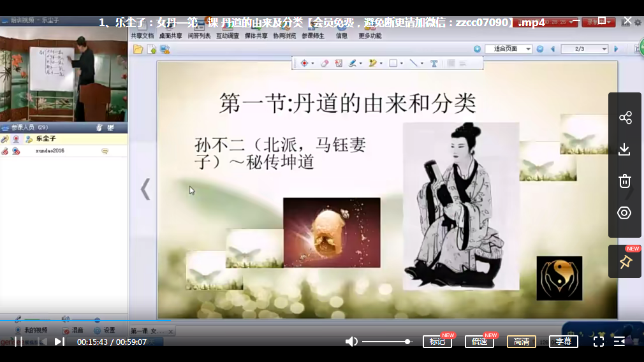Go to next slide page arrow
This screenshot has width=644, height=362.
(x=616, y=49)
